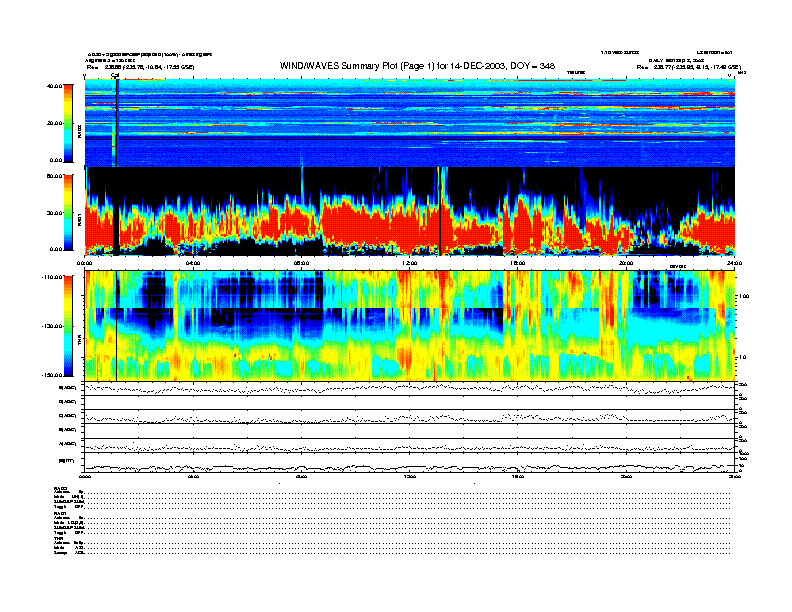
Task: Click the 12:00 label on the bottom time axis
Action: (x=410, y=476)
